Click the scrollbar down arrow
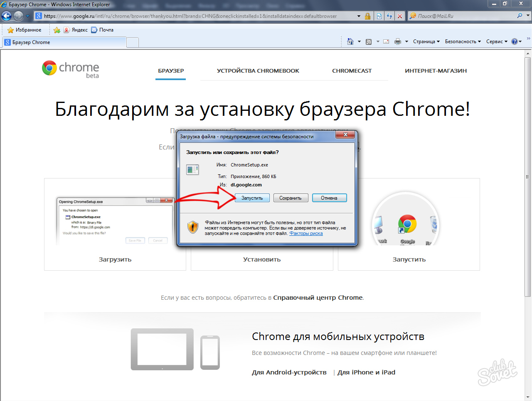This screenshot has width=532, height=401. 528,397
